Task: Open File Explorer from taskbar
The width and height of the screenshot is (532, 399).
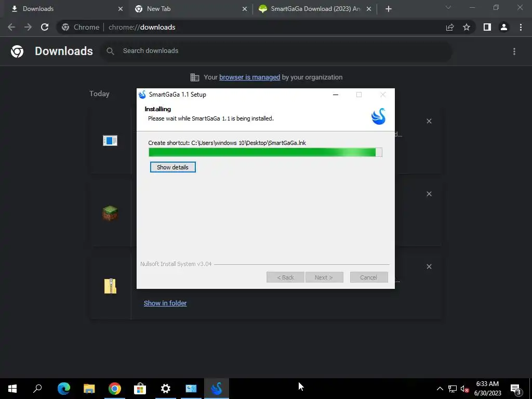Action: (89, 389)
